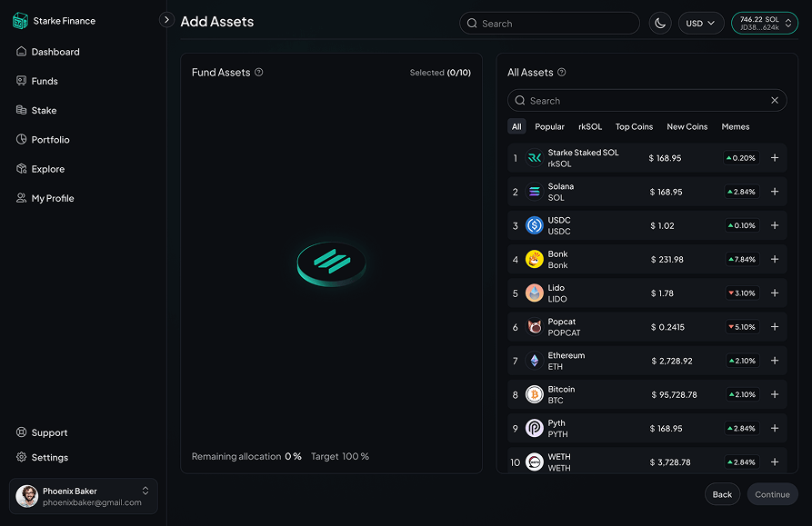Click the Pyth token icon
This screenshot has width=812, height=526.
[535, 428]
